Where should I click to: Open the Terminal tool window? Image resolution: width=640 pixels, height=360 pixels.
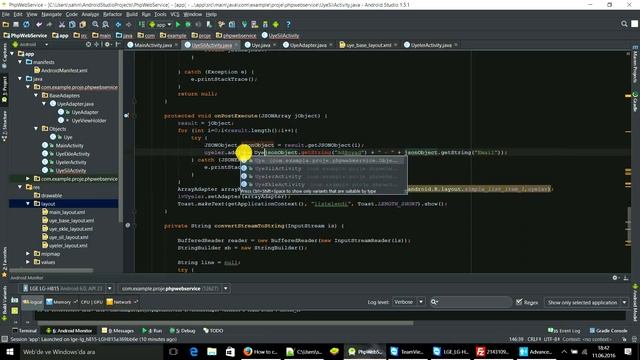pos(25,331)
